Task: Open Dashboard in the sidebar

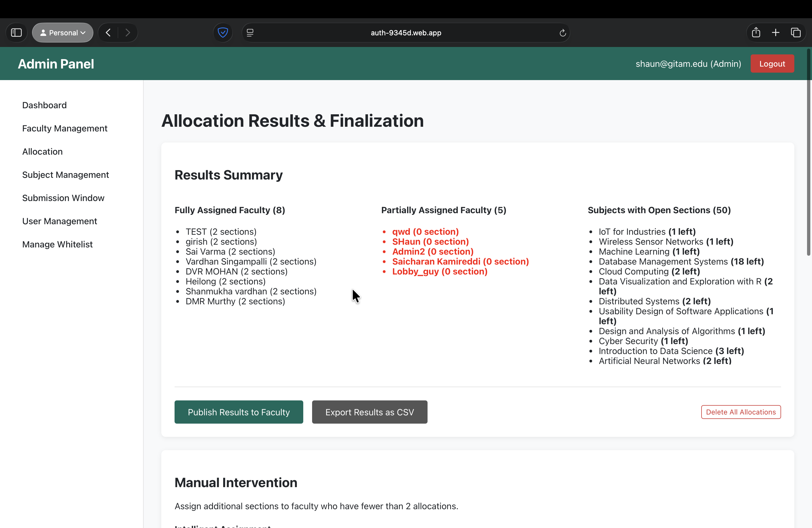Action: tap(44, 105)
